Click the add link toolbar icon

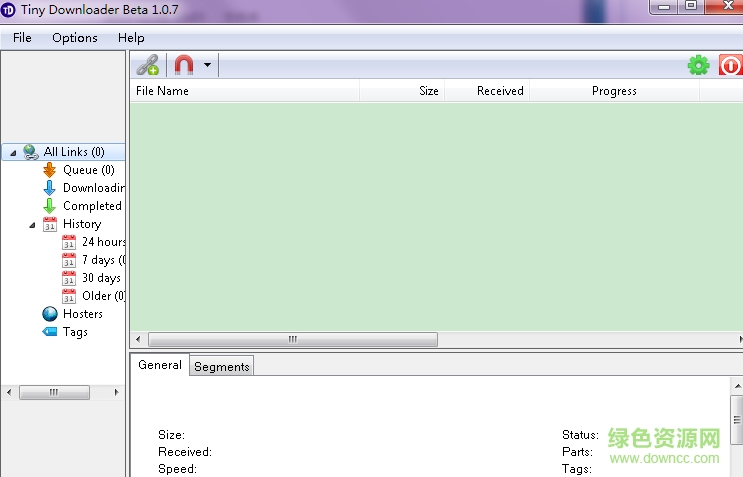coord(148,66)
